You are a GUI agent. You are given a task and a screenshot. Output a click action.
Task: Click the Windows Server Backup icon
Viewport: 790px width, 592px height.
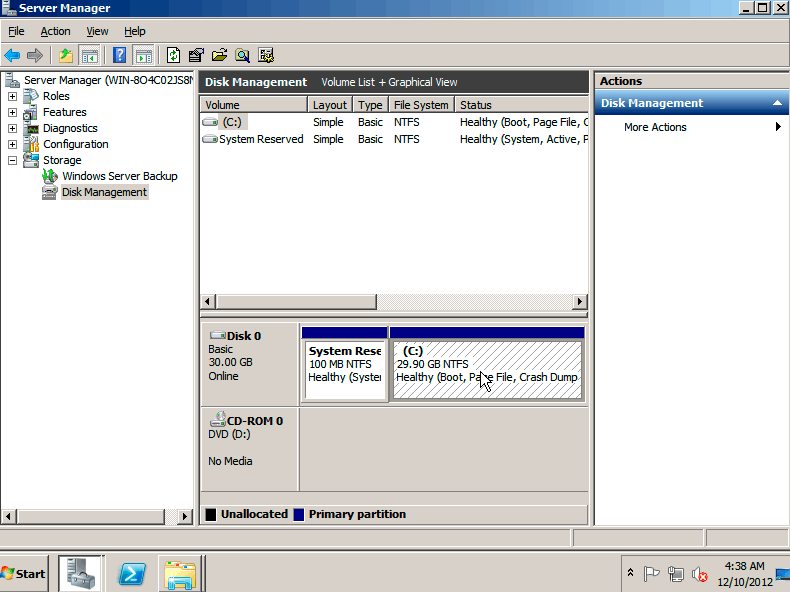50,176
